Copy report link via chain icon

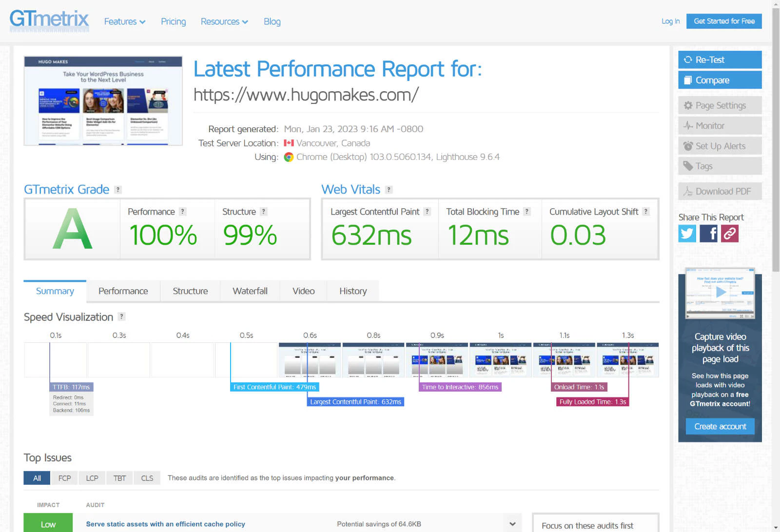coord(730,234)
